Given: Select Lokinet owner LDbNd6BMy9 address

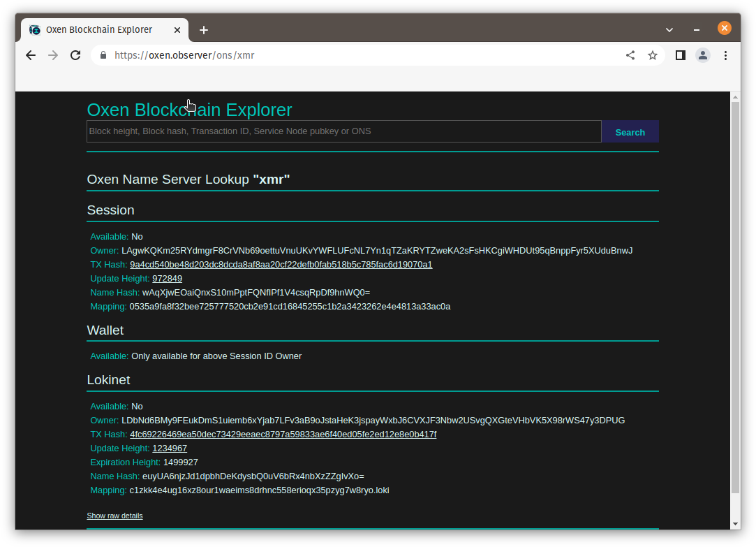Looking at the screenshot, I should point(373,420).
